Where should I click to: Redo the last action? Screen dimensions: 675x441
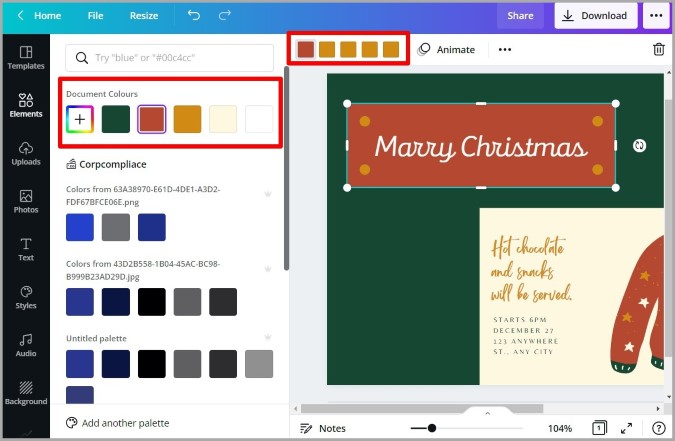pyautogui.click(x=225, y=16)
